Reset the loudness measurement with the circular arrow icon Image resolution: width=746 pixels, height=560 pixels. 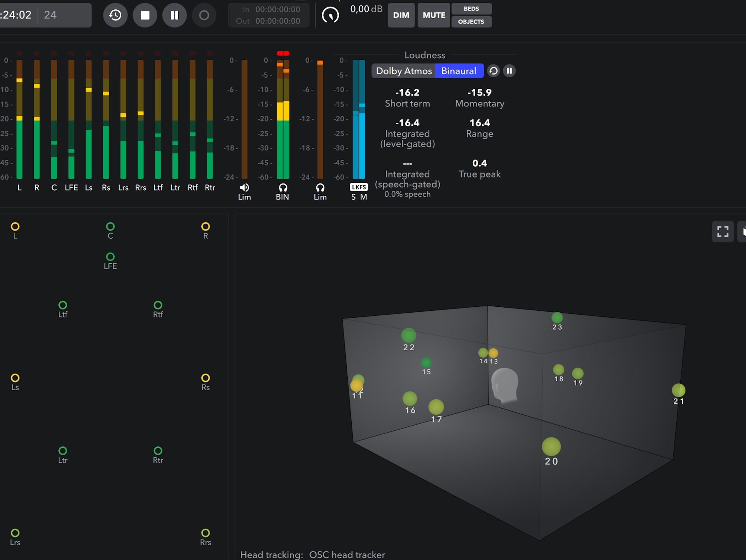(x=493, y=71)
